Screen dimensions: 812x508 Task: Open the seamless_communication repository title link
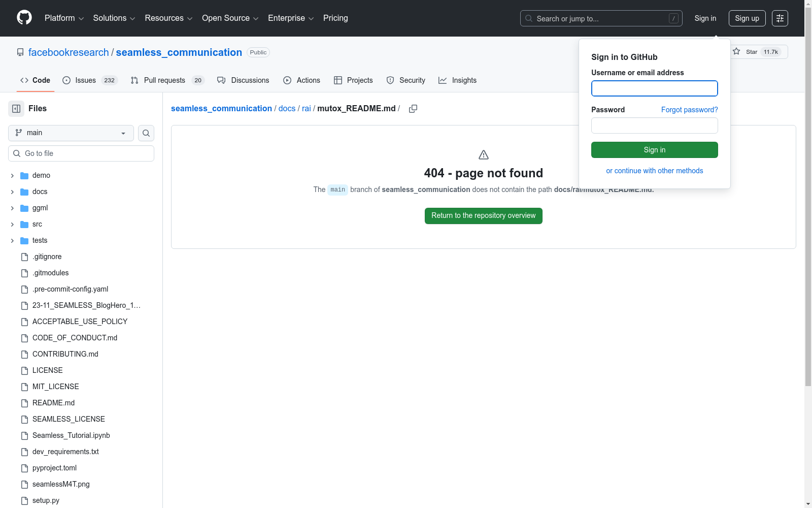click(179, 52)
